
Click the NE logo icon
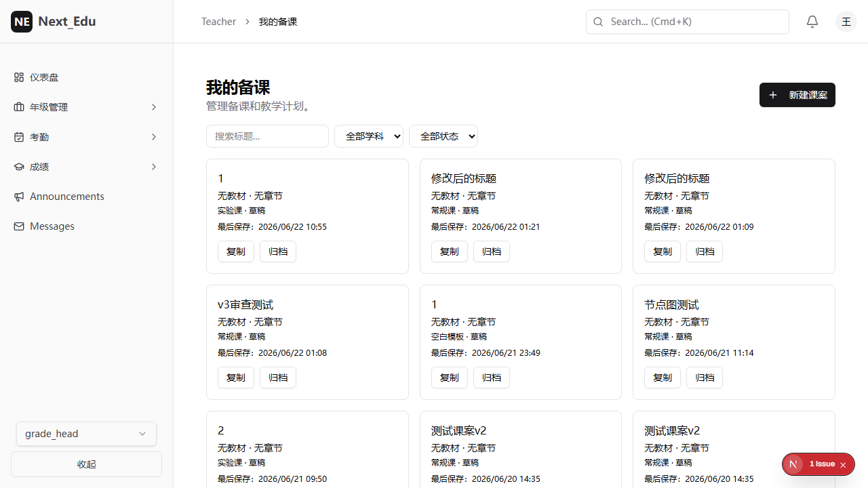click(22, 22)
